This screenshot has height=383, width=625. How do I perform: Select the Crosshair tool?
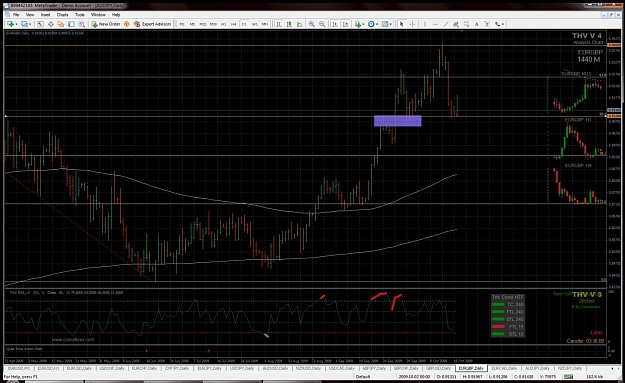pos(412,24)
